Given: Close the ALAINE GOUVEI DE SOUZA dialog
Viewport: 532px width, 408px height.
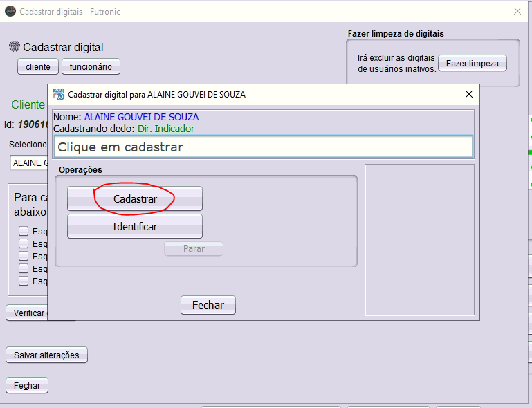Looking at the screenshot, I should click(x=469, y=94).
